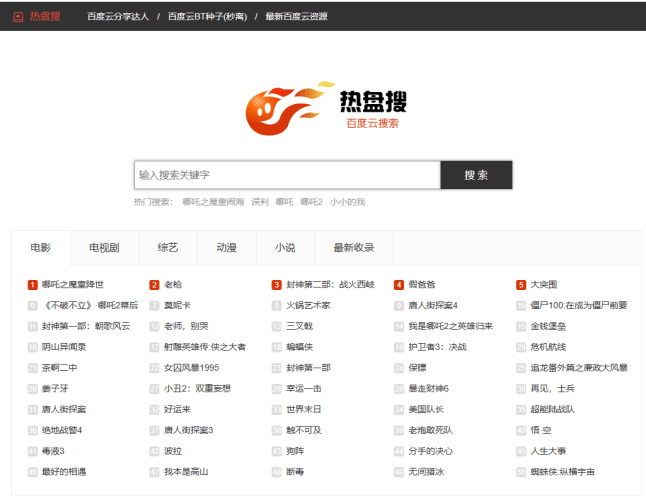Open movie entry 幸运一击
Viewport: 646px width, 500px height.
pyautogui.click(x=304, y=388)
